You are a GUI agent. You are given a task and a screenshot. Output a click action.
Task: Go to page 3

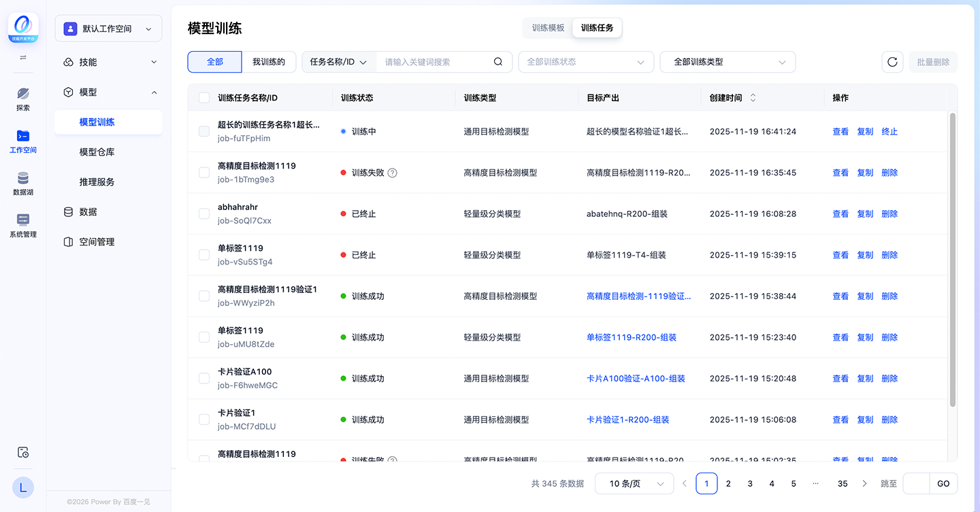pos(750,483)
